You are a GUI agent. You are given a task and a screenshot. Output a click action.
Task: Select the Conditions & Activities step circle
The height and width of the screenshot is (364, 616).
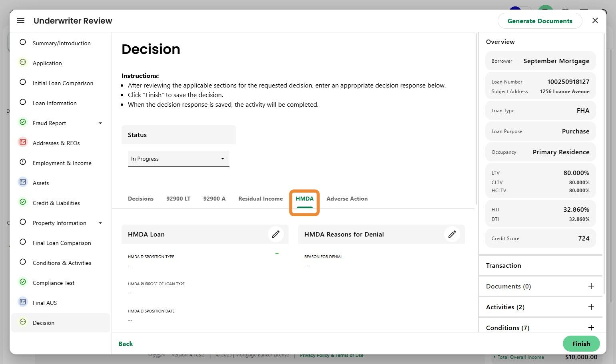click(23, 262)
